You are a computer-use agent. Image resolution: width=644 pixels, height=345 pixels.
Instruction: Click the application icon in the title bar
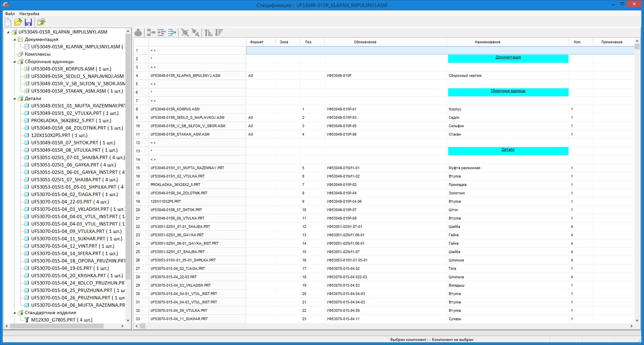point(6,5)
